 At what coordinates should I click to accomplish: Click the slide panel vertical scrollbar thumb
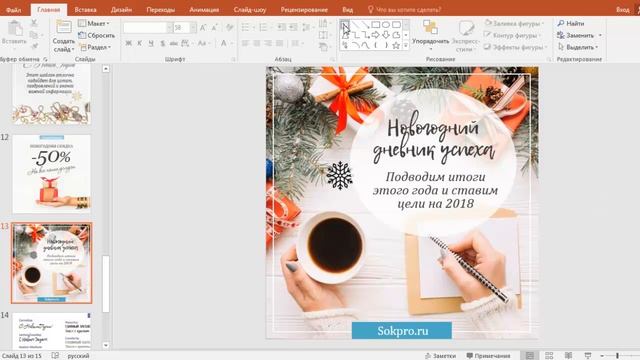(x=106, y=284)
